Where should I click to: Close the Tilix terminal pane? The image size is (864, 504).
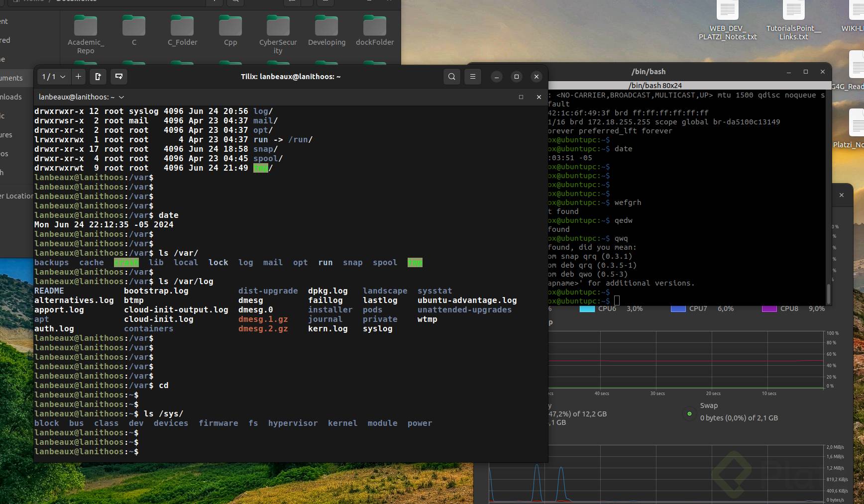tap(539, 97)
